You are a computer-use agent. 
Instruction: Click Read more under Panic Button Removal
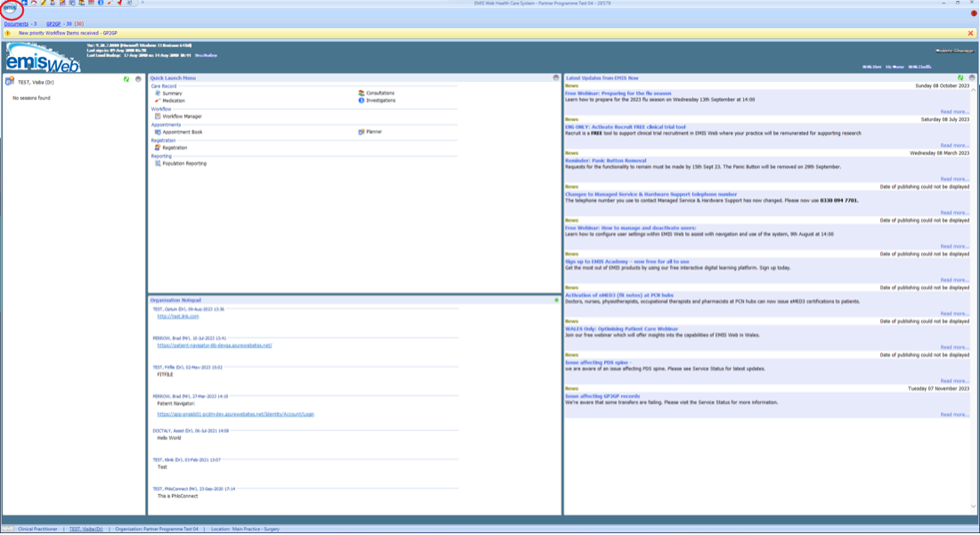(x=954, y=179)
